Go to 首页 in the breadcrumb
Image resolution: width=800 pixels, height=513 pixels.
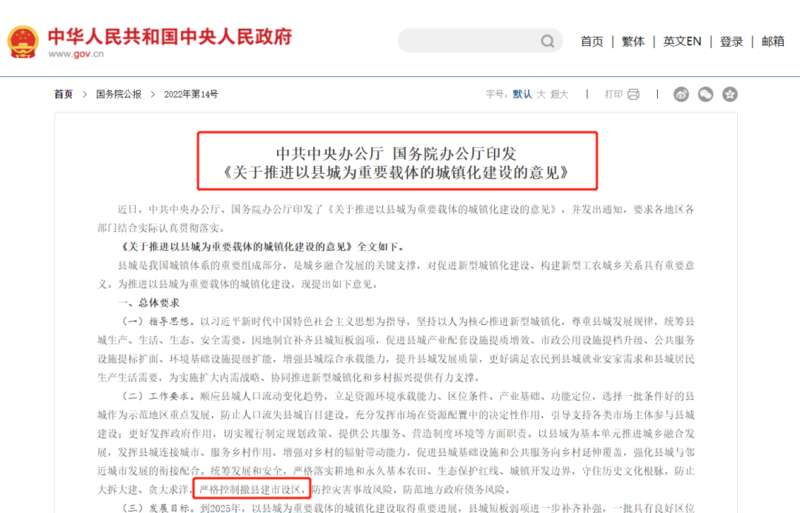pos(64,94)
